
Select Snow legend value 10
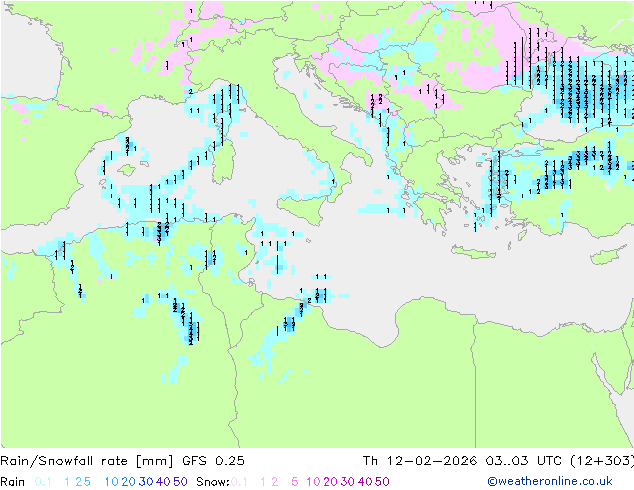313,482
